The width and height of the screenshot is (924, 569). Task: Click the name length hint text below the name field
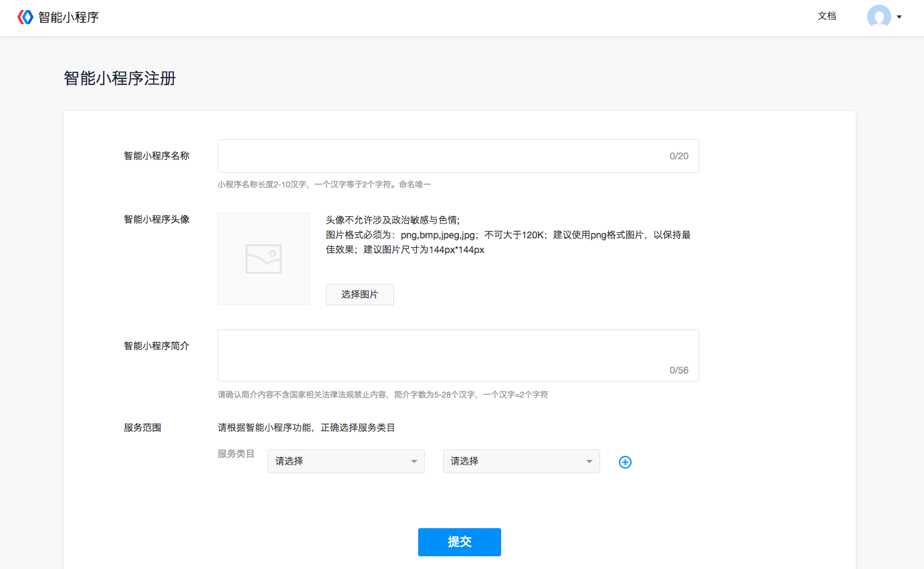pyautogui.click(x=325, y=185)
